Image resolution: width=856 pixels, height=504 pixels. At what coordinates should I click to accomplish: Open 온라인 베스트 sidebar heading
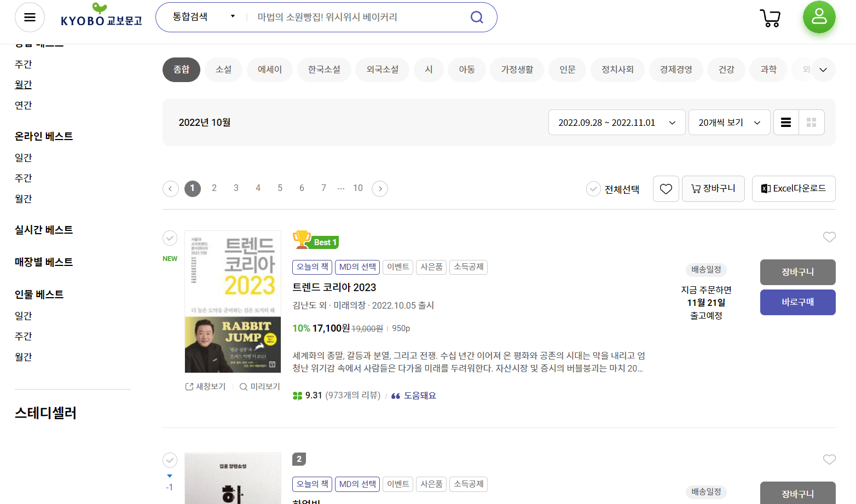(x=44, y=136)
